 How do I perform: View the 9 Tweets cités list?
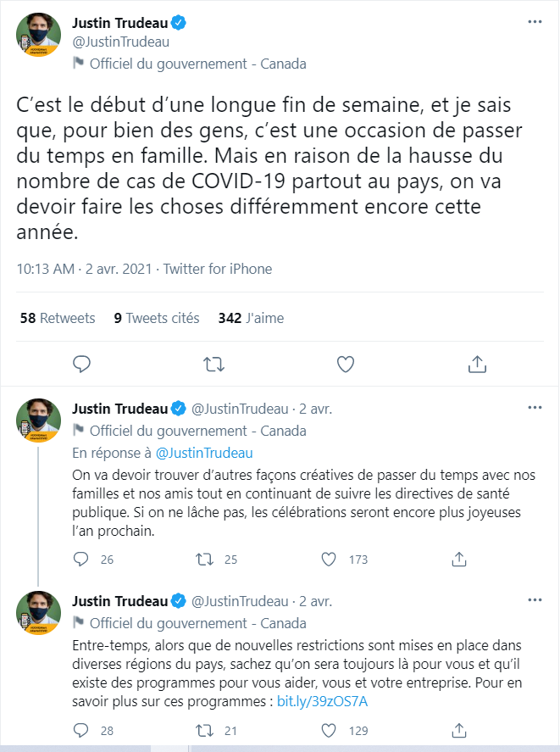[x=157, y=318]
